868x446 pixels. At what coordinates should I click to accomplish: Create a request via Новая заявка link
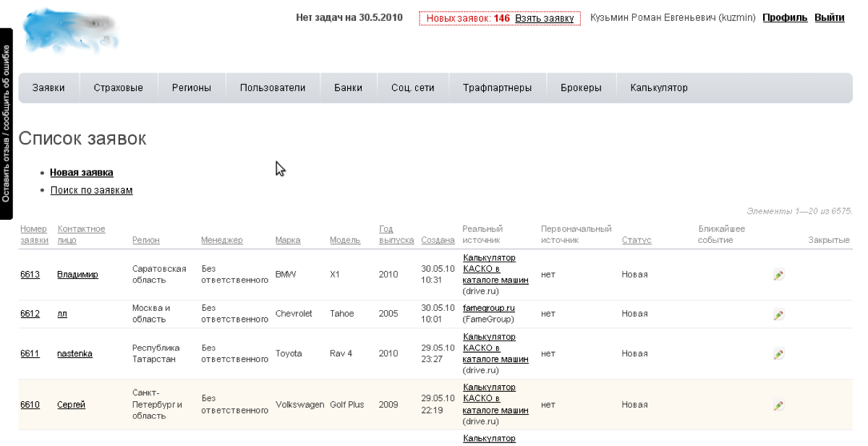(82, 173)
